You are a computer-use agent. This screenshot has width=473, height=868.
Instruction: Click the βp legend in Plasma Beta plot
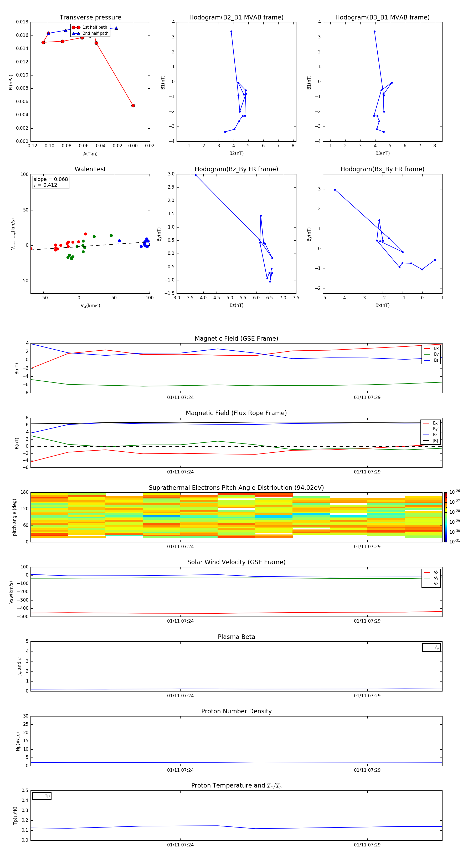click(431, 647)
